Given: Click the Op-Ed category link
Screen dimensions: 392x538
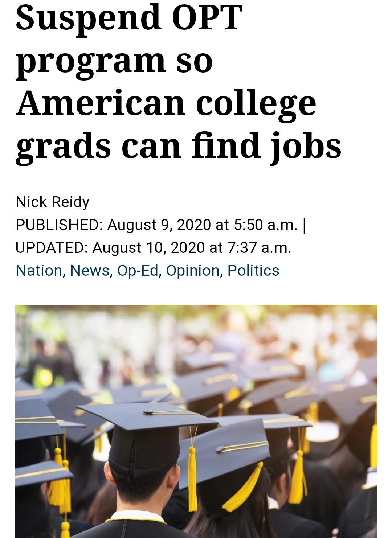Looking at the screenshot, I should pos(138,271).
